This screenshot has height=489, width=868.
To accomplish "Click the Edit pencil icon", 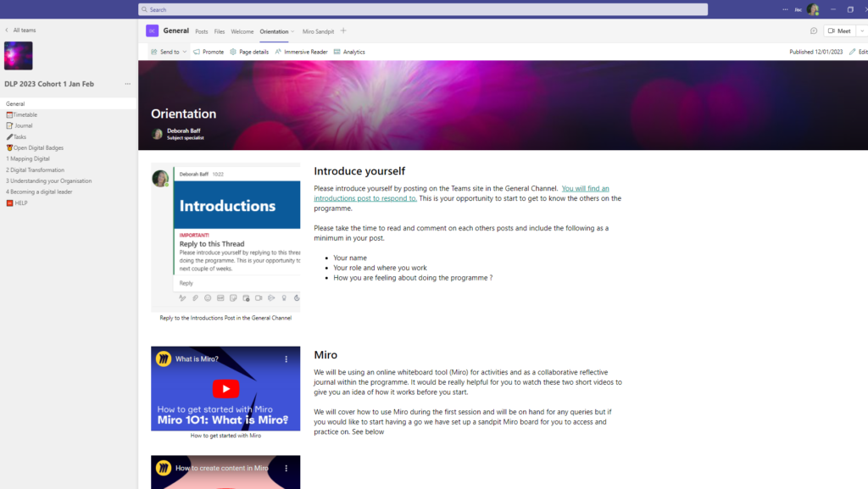I will 853,52.
